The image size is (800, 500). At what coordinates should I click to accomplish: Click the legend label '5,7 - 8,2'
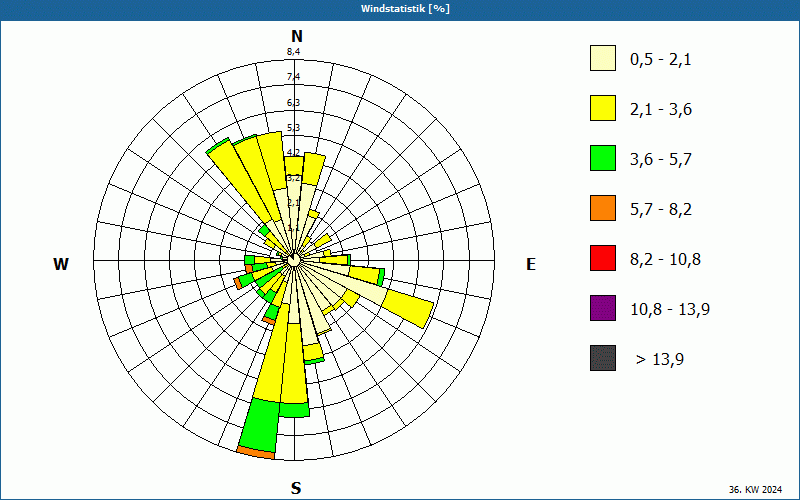click(661, 210)
